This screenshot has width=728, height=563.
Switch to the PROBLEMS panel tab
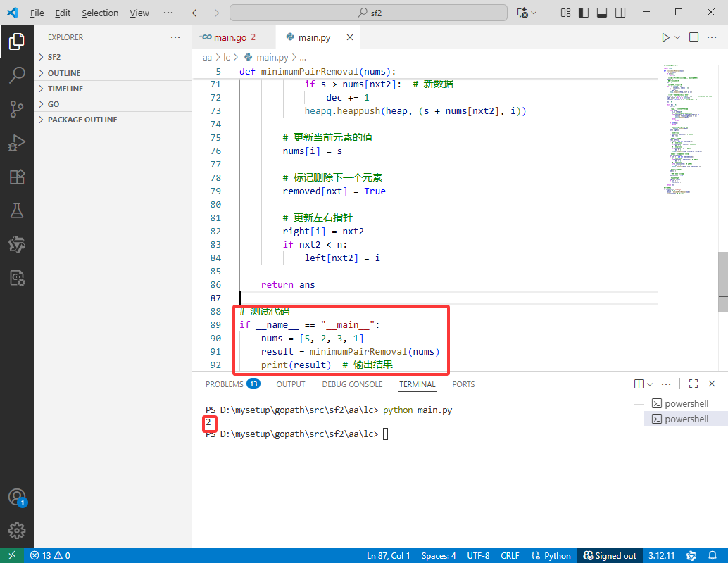(232, 384)
